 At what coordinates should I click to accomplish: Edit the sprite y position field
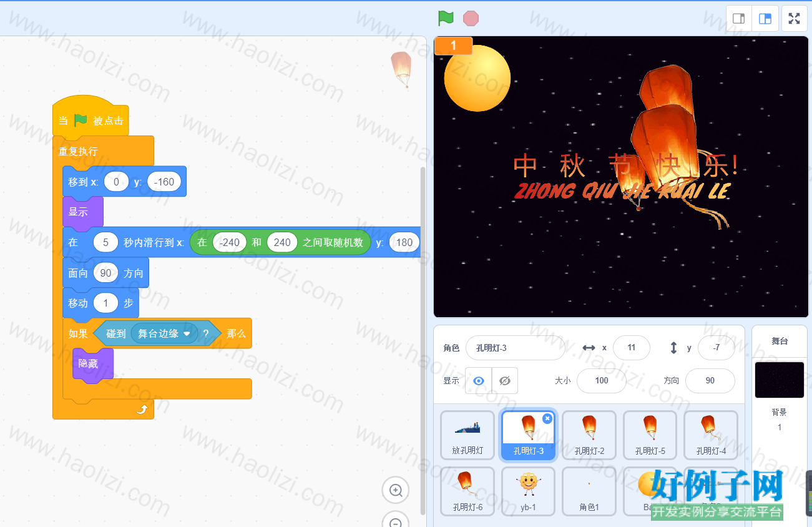click(717, 348)
